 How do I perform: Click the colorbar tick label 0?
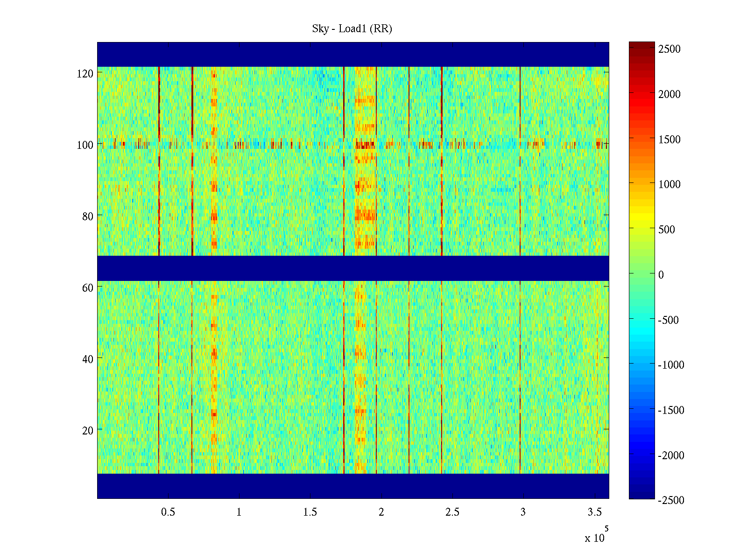pos(661,275)
